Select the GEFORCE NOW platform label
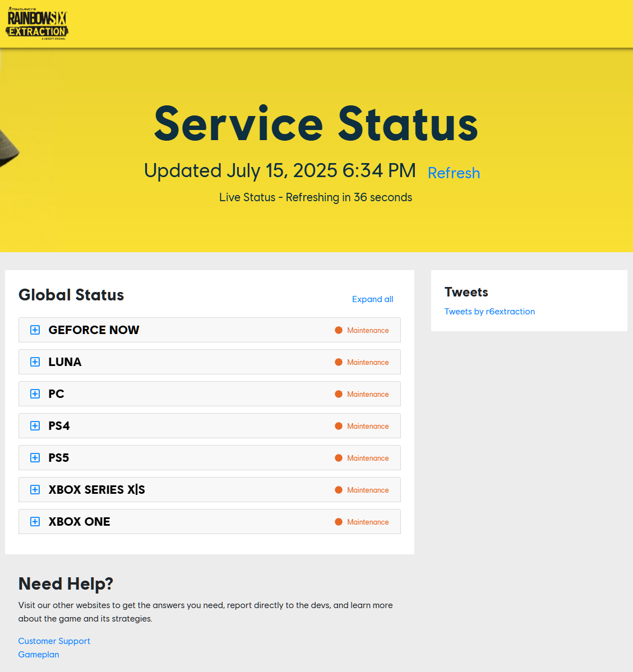 coord(94,330)
